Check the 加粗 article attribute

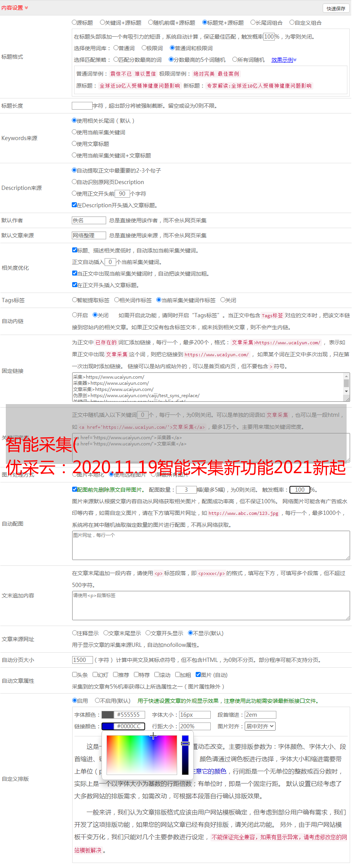[x=178, y=675]
